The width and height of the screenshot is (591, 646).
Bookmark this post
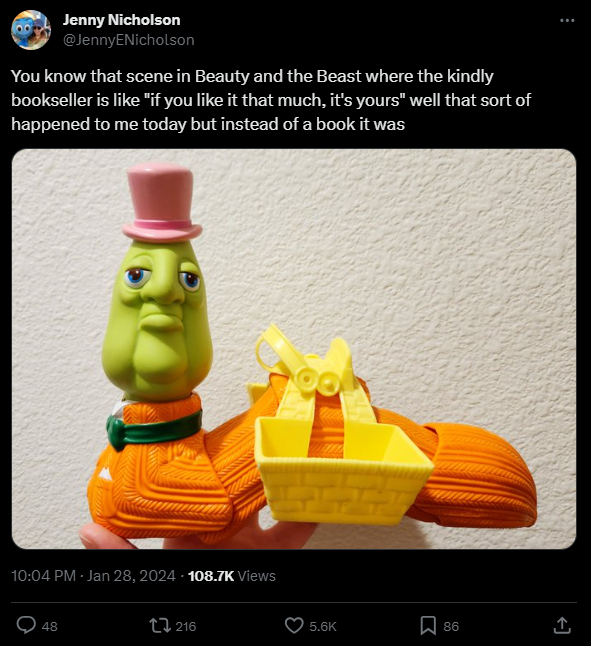pyautogui.click(x=428, y=626)
